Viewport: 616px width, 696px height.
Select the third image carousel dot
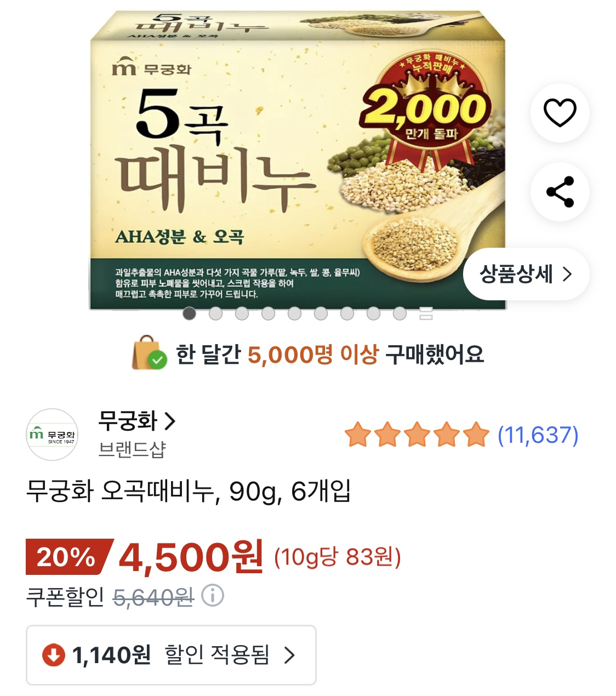coord(242,313)
